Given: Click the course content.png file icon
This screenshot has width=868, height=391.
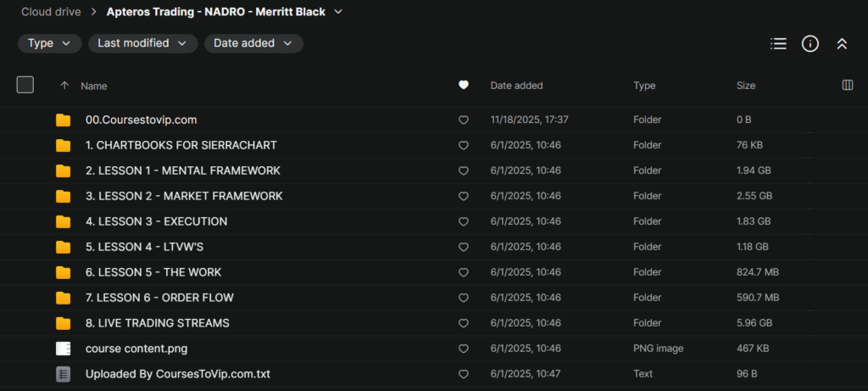Looking at the screenshot, I should pos(64,349).
